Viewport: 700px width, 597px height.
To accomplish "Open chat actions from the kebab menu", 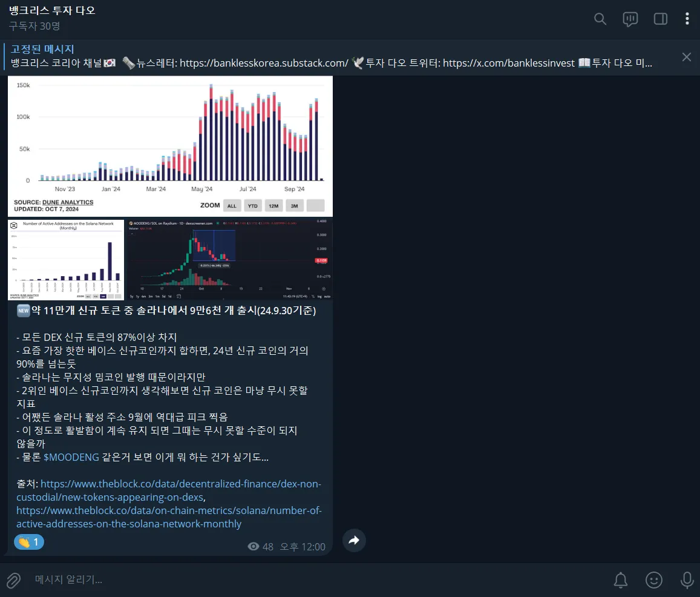I will [x=687, y=19].
